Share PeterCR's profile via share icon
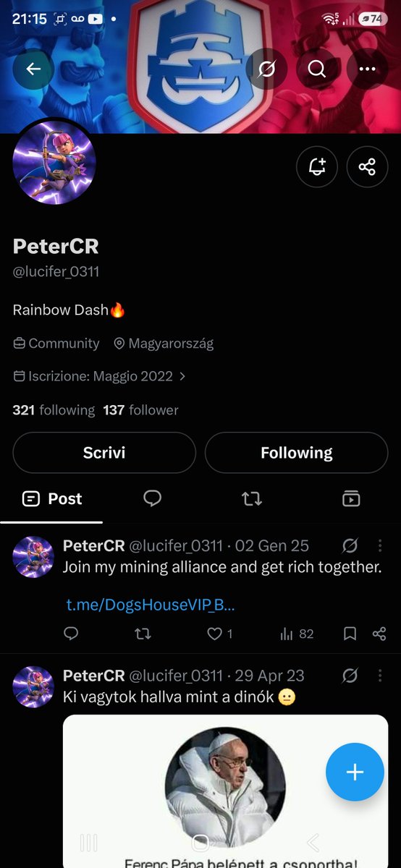The image size is (401, 868). (x=367, y=167)
